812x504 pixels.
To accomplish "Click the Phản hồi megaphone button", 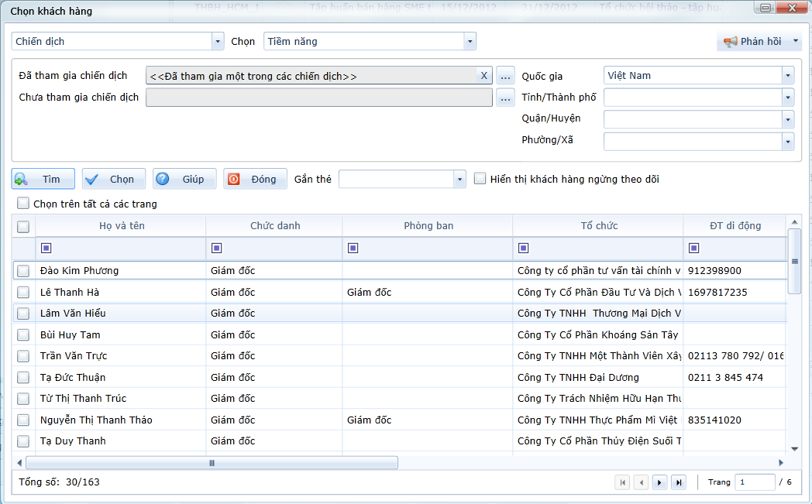I will tap(758, 42).
